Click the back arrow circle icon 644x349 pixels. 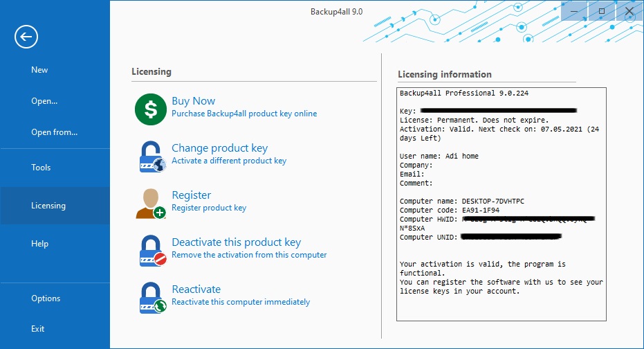[x=26, y=37]
